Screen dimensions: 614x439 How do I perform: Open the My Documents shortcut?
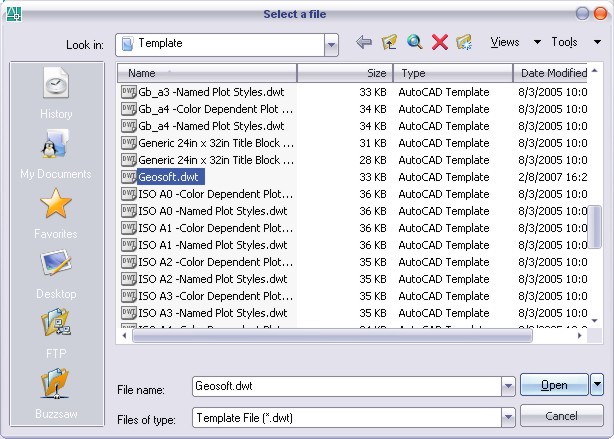[x=56, y=155]
